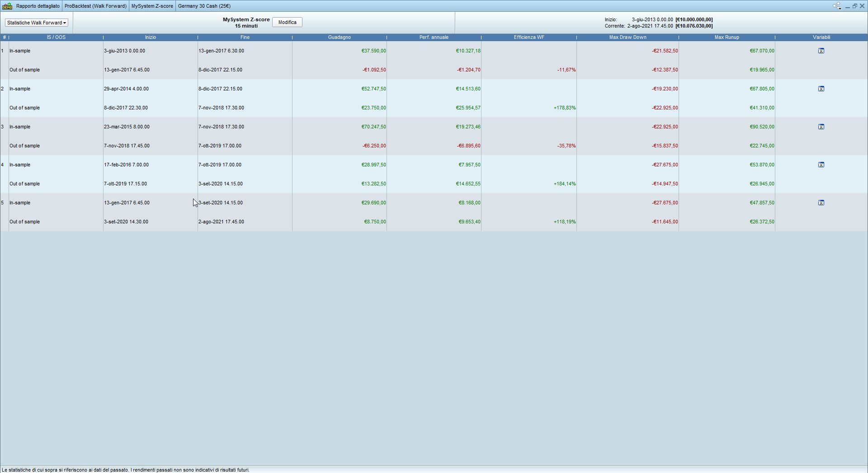
Task: Select max drawdown -€12.387,50
Action: pos(665,70)
